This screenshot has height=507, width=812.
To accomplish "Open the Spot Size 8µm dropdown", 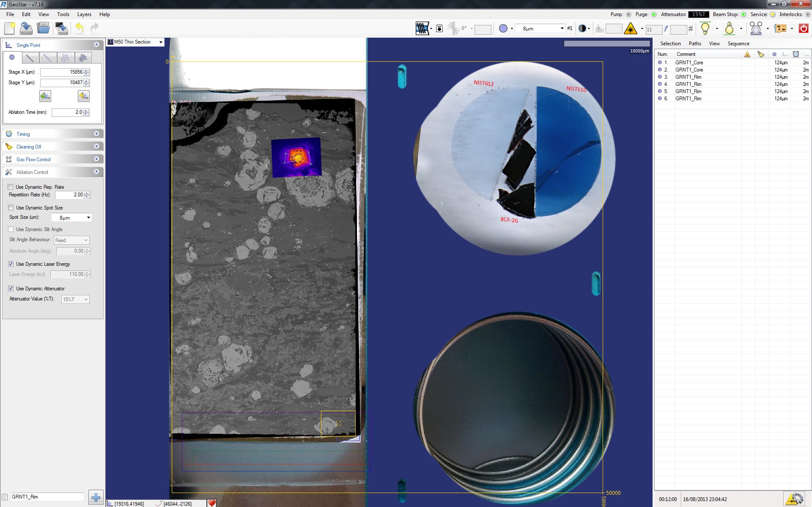I will (71, 218).
